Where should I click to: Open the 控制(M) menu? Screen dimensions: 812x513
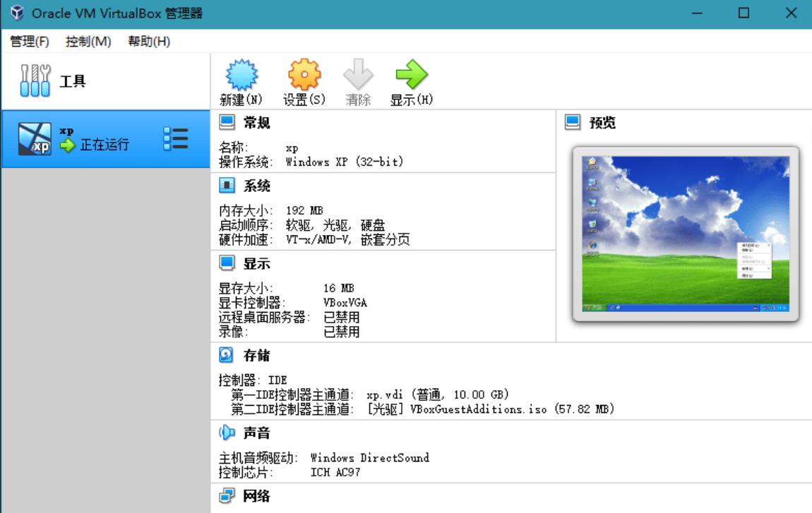tap(88, 42)
